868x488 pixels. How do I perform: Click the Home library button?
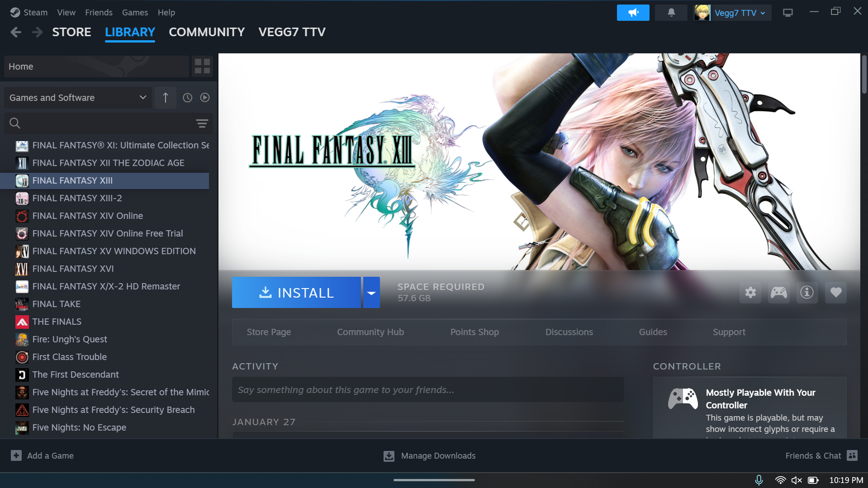97,66
